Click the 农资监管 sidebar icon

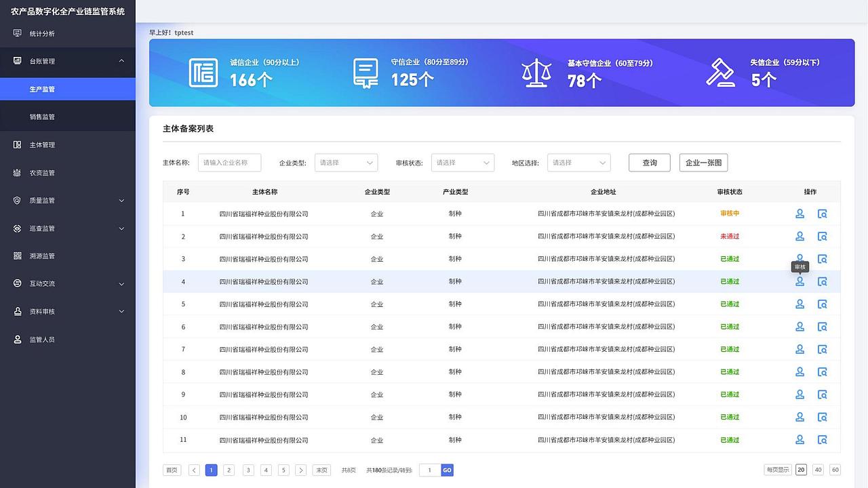click(x=18, y=173)
